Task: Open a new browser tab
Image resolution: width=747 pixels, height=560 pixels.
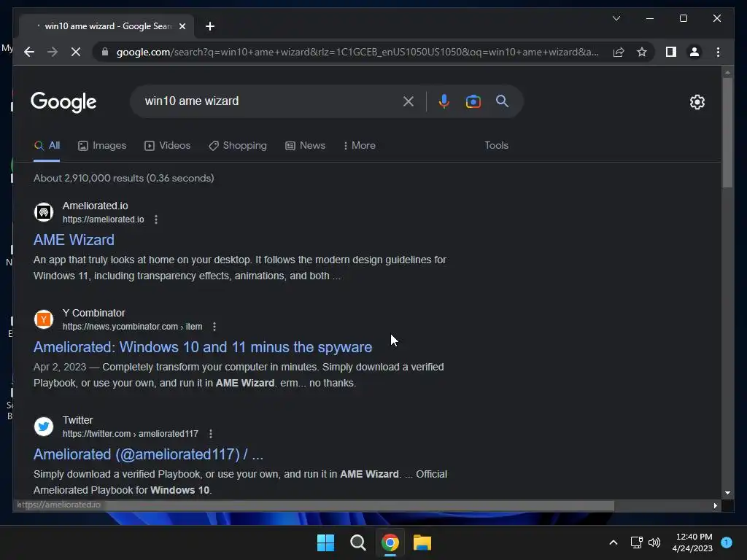Action: tap(210, 26)
